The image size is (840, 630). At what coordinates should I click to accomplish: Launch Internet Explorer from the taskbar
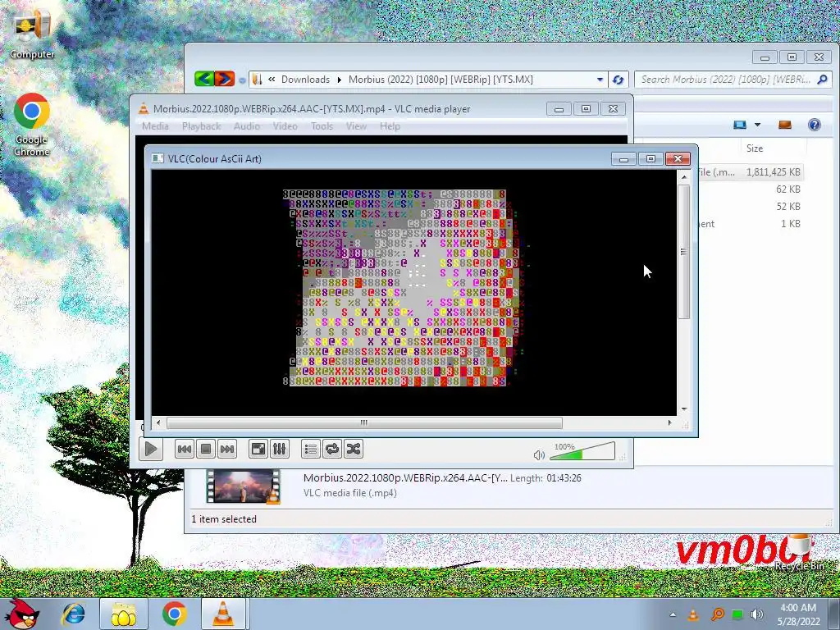tap(74, 614)
